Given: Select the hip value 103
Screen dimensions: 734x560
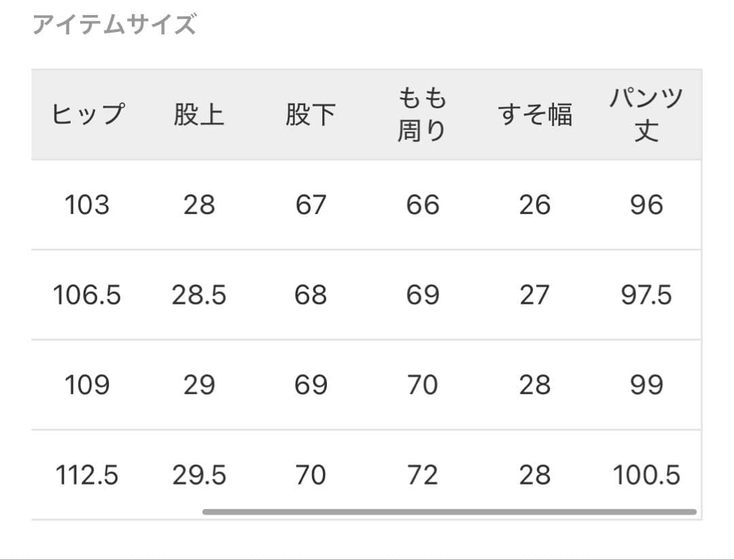Looking at the screenshot, I should point(87,205).
